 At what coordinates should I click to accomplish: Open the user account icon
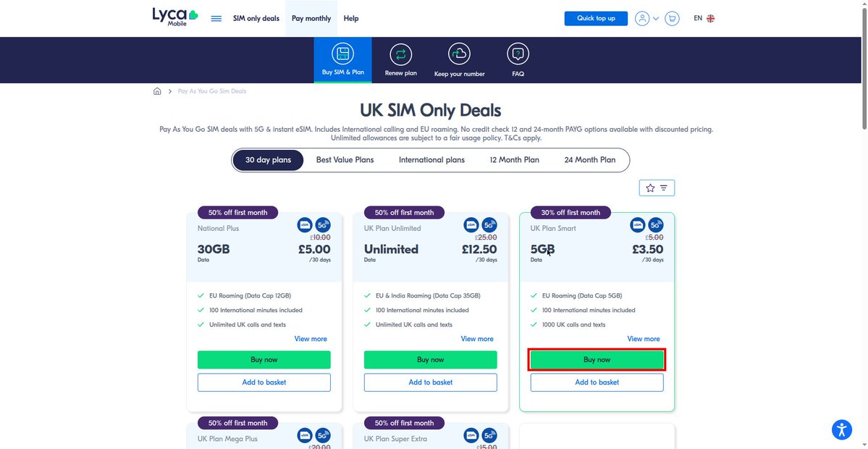point(642,18)
